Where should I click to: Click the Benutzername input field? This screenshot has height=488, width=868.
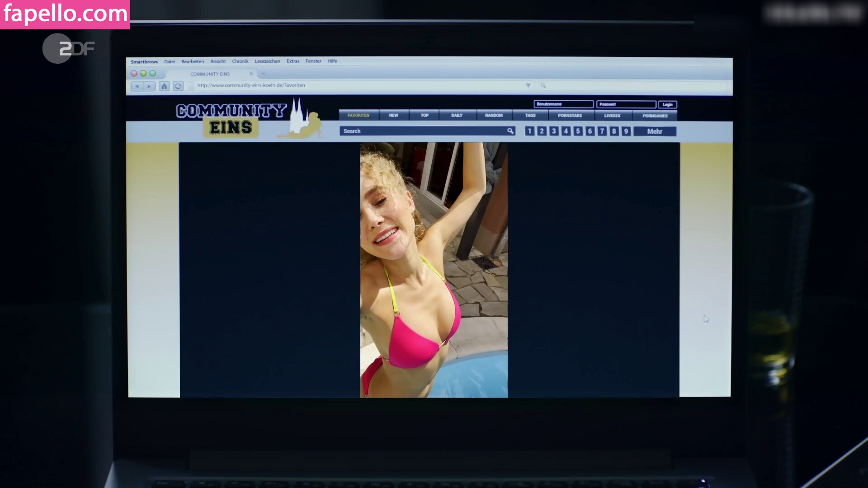[x=563, y=104]
